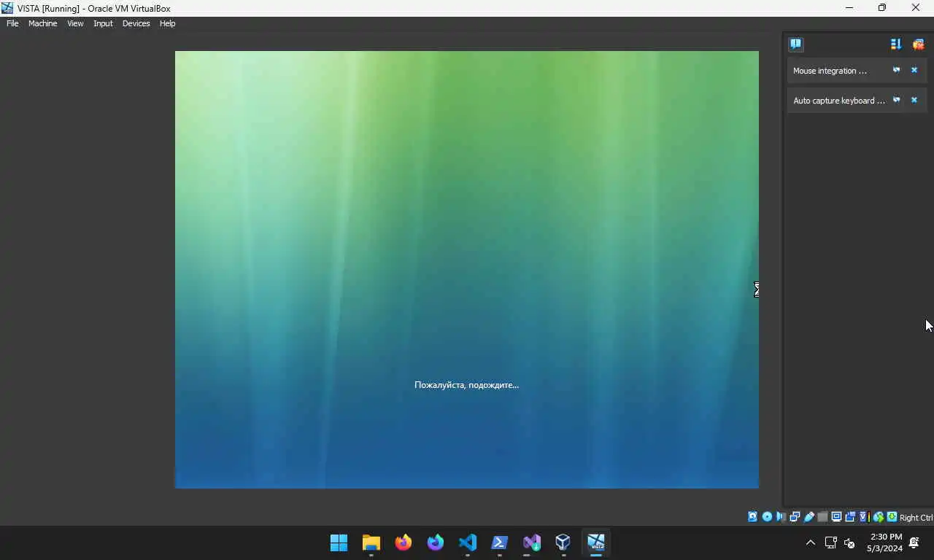Click the USB devices status bar icon
Viewport: 934px width, 560px height.
[x=808, y=516]
